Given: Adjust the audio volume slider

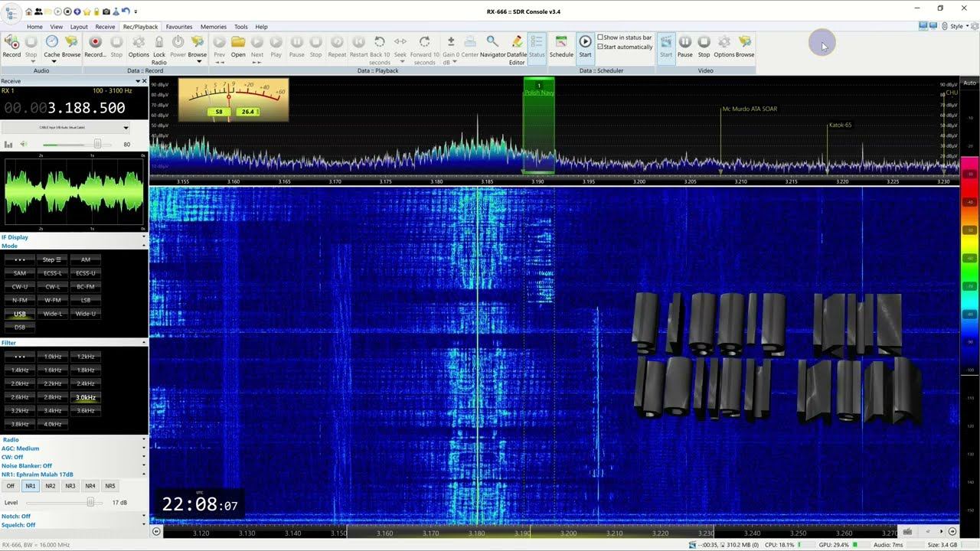Looking at the screenshot, I should [97, 144].
